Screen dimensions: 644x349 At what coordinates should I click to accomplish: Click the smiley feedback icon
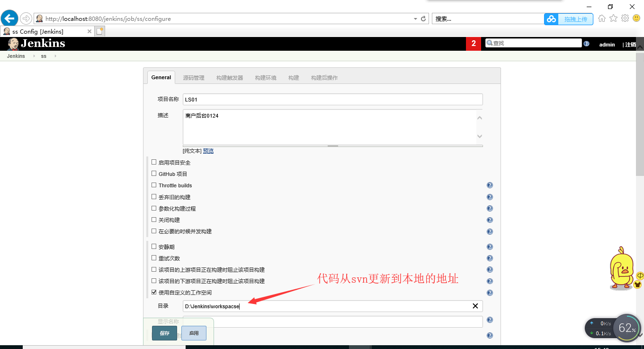(x=636, y=18)
